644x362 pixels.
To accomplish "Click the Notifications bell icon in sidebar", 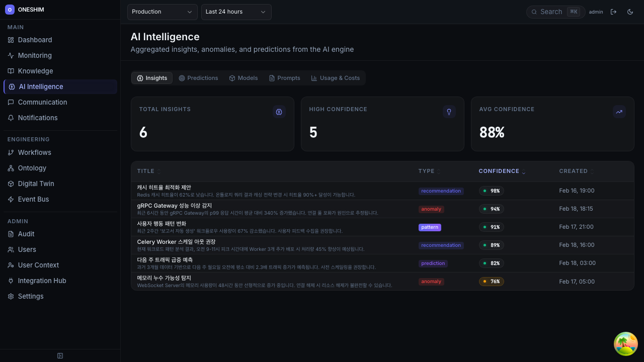I will click(11, 118).
